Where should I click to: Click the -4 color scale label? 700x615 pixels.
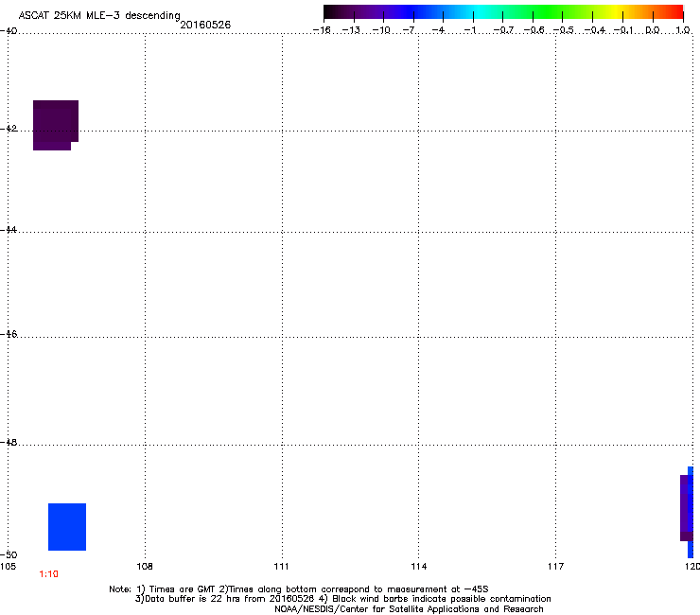[x=438, y=30]
